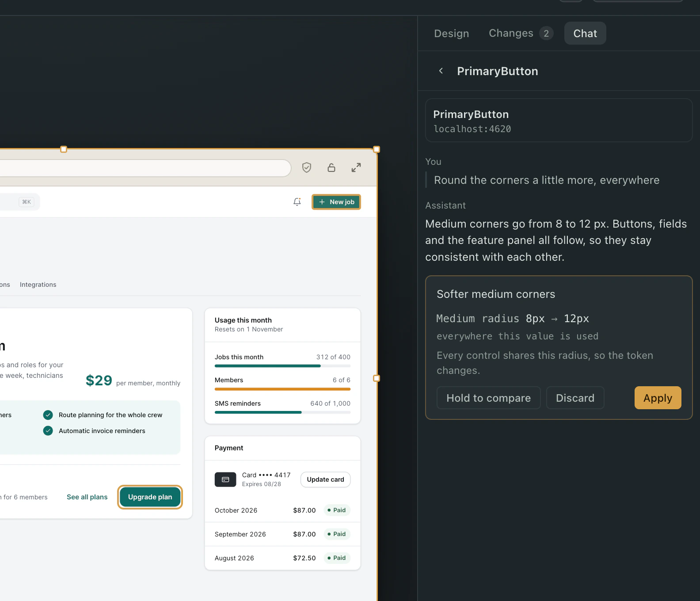This screenshot has width=700, height=601.
Task: Click the Upgrade plan button
Action: 150,497
